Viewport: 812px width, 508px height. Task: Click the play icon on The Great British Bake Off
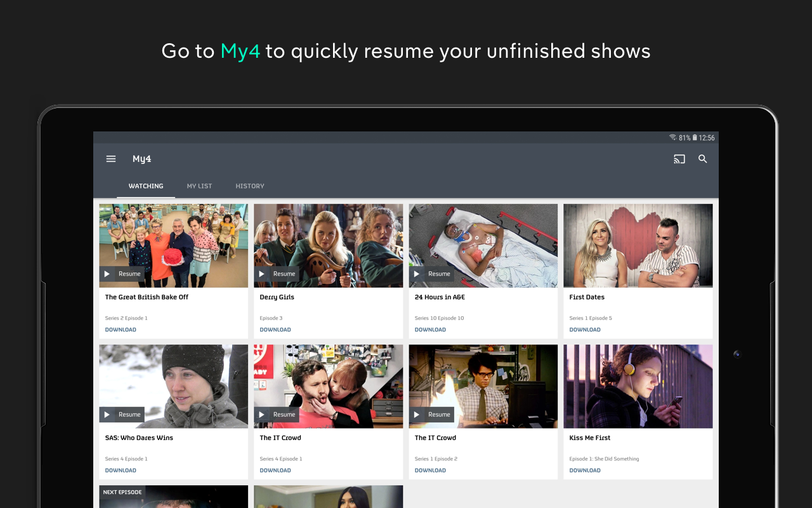coord(107,273)
